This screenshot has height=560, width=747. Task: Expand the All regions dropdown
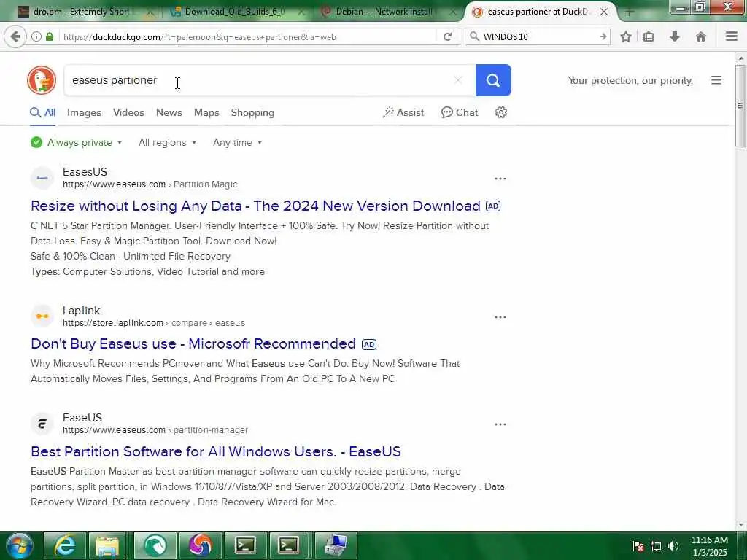[167, 142]
